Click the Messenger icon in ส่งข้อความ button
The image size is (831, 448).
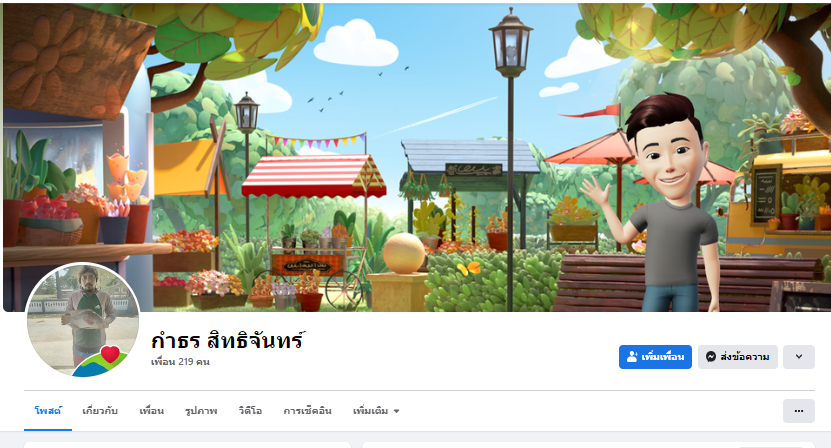coord(711,357)
